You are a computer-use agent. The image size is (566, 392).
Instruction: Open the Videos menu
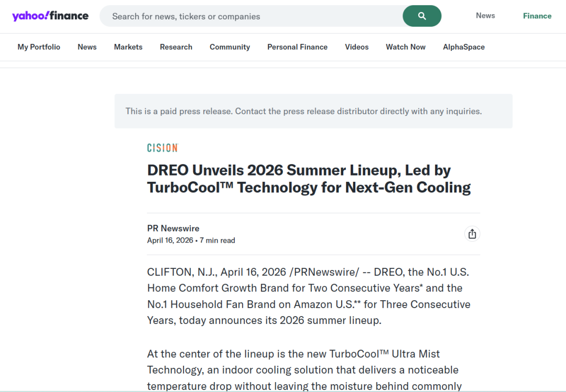click(x=357, y=47)
